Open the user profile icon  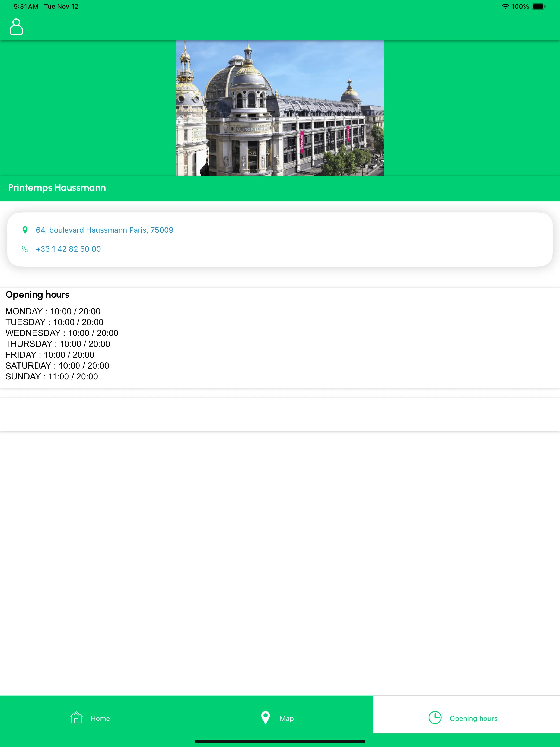pyautogui.click(x=16, y=27)
